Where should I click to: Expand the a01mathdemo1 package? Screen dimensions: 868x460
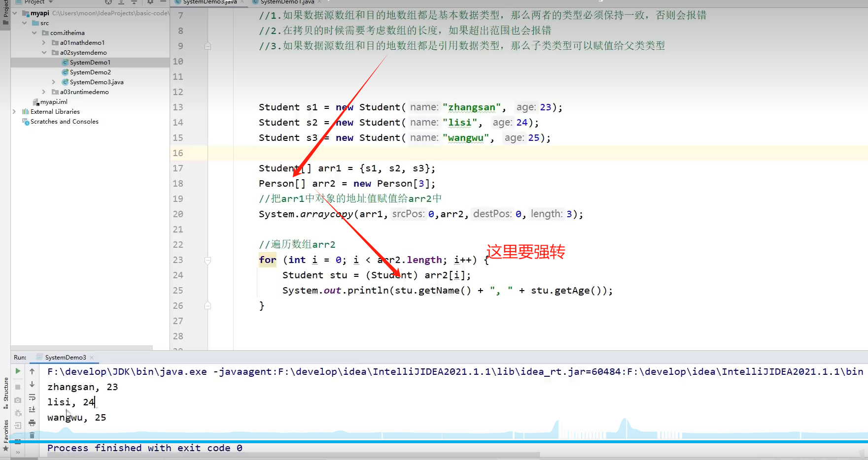point(44,42)
